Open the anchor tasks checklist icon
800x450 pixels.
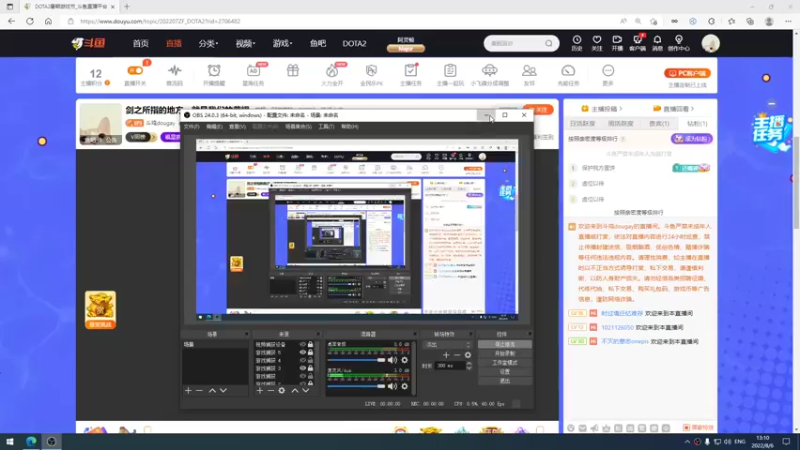(411, 70)
